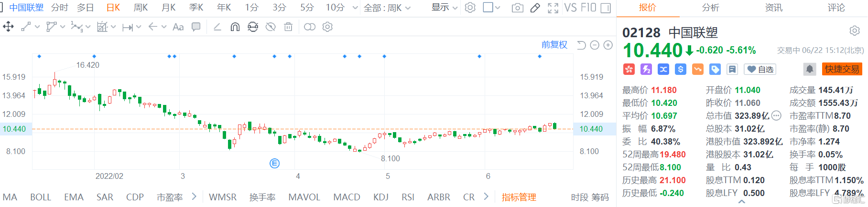Switch to 分时 intraday chart
This screenshot has width=868, height=207.
tap(60, 8)
